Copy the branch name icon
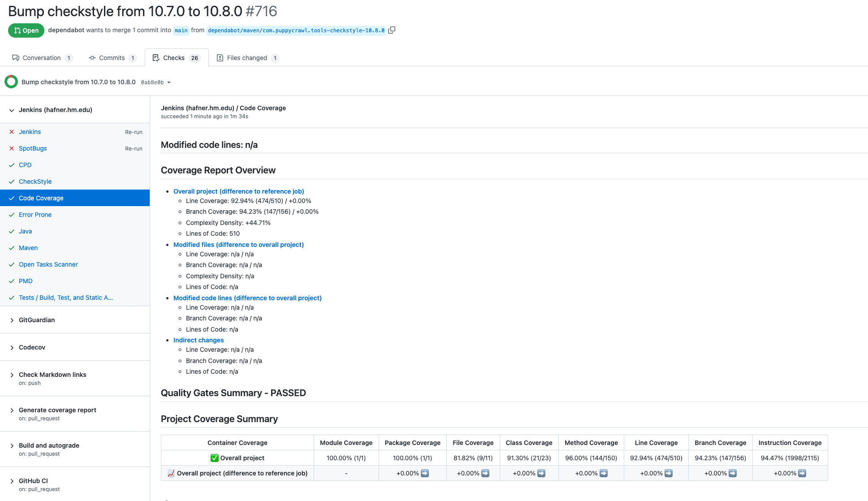This screenshot has width=868, height=501. point(392,30)
